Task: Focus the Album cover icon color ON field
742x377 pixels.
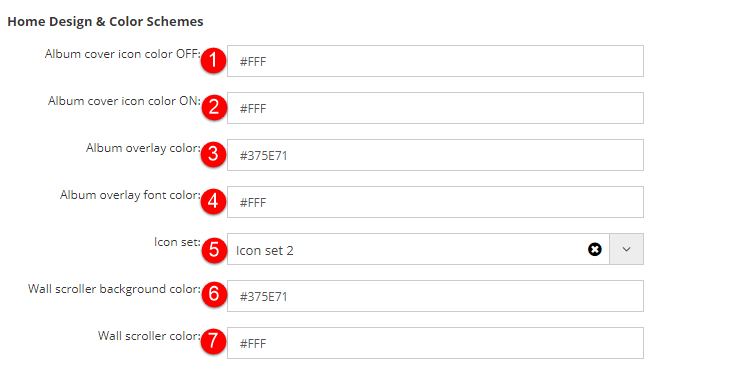Action: coord(435,108)
